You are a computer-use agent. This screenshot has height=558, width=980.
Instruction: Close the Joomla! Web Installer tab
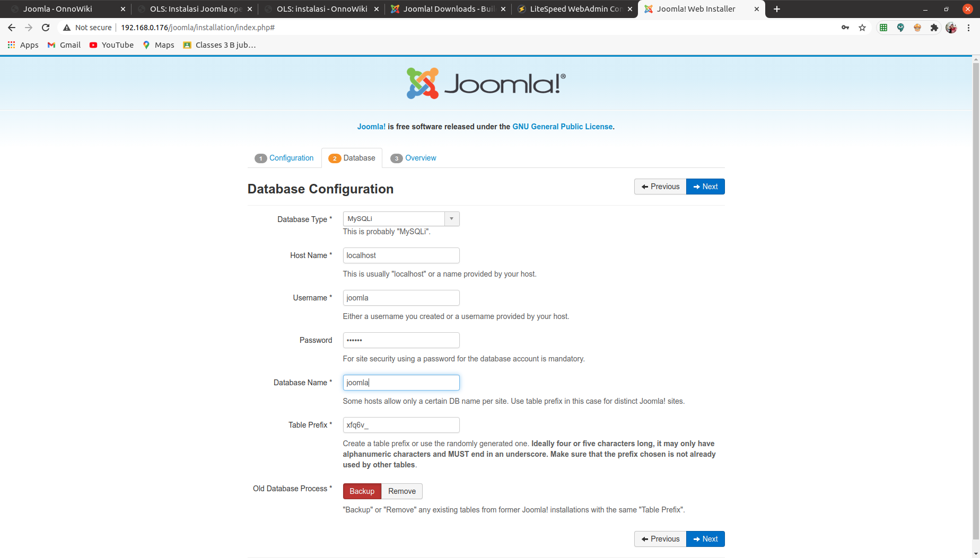(757, 9)
